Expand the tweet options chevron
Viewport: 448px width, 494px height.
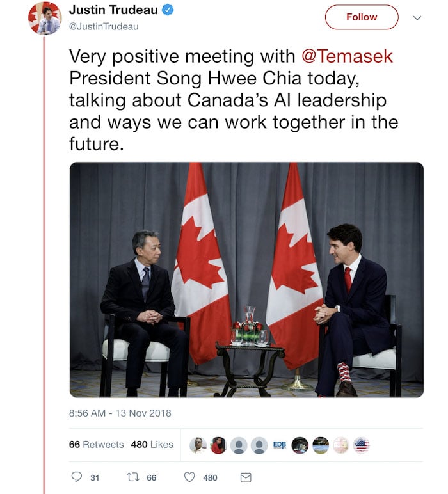click(417, 17)
